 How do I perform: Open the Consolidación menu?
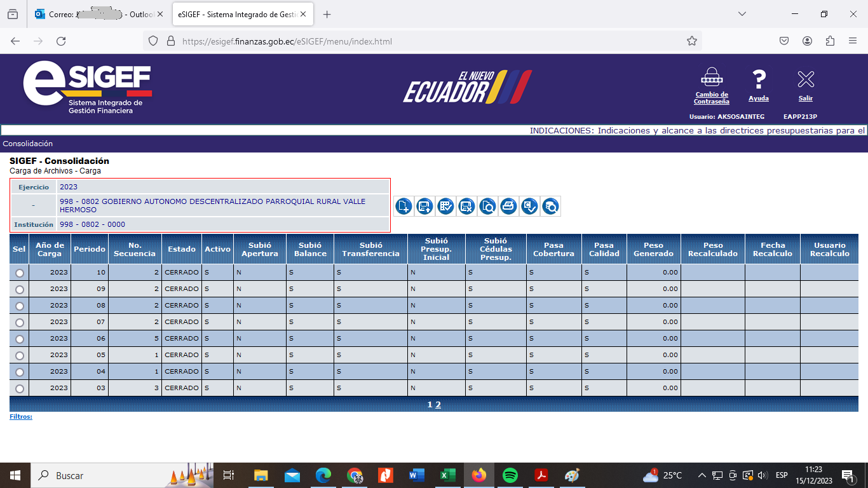point(28,144)
